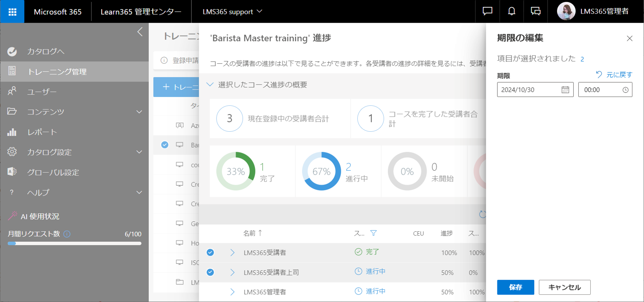
Task: Click Microsoft 365 header link
Action: [58, 12]
